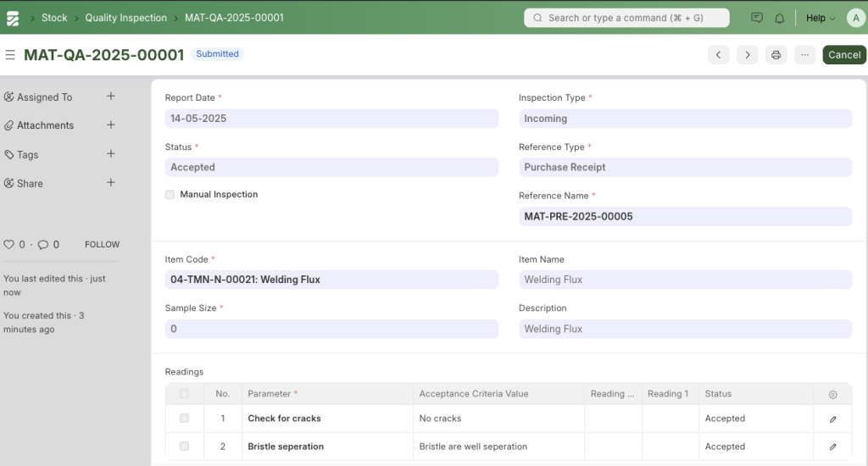Select the 'Check for cracks' parameter cell
Viewport: 868px width, 466px height.
click(328, 419)
